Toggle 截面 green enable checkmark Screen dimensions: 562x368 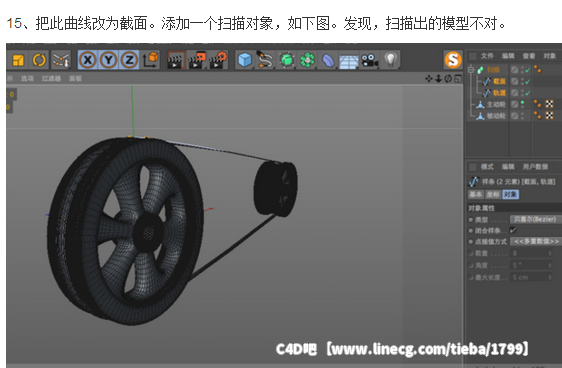528,81
